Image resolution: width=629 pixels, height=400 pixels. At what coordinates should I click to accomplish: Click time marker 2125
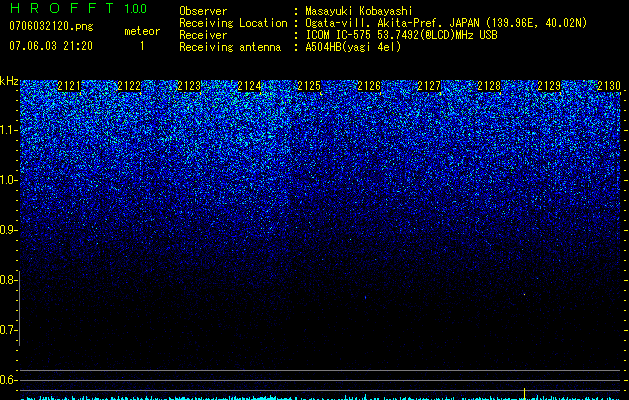[309, 86]
